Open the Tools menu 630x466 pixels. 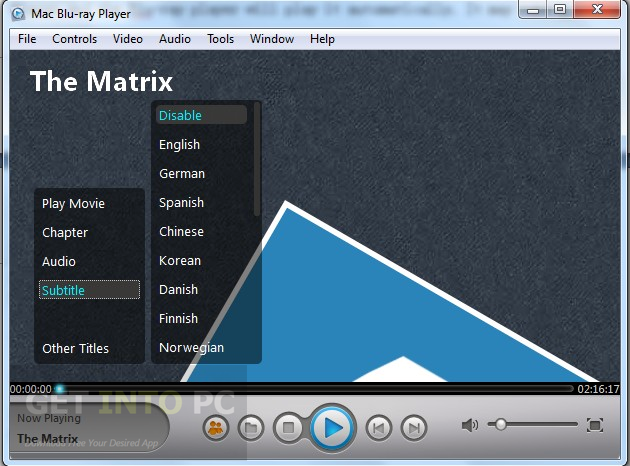(x=221, y=39)
